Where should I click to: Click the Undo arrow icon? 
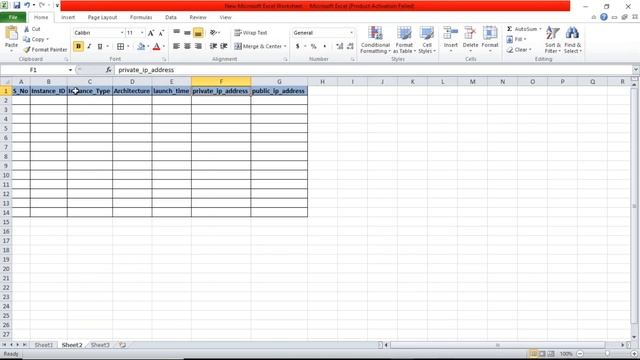click(x=27, y=5)
